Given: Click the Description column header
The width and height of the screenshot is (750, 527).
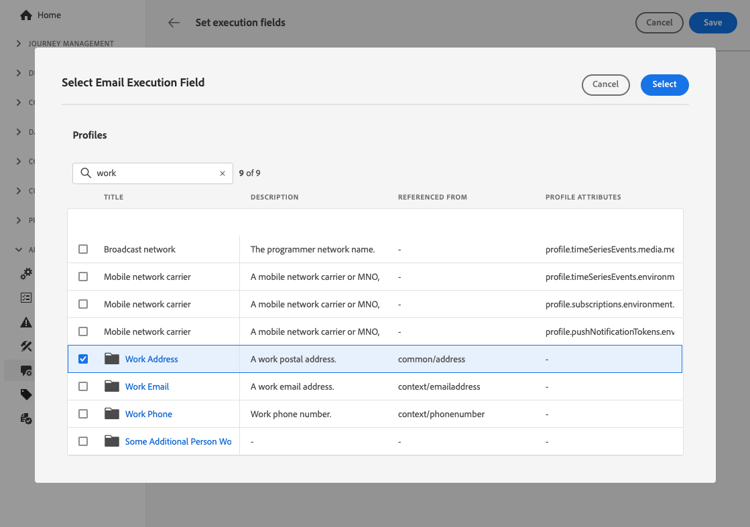Looking at the screenshot, I should [x=274, y=197].
